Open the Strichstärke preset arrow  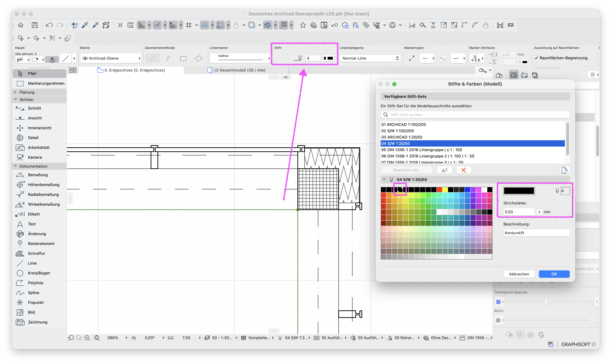(539, 212)
